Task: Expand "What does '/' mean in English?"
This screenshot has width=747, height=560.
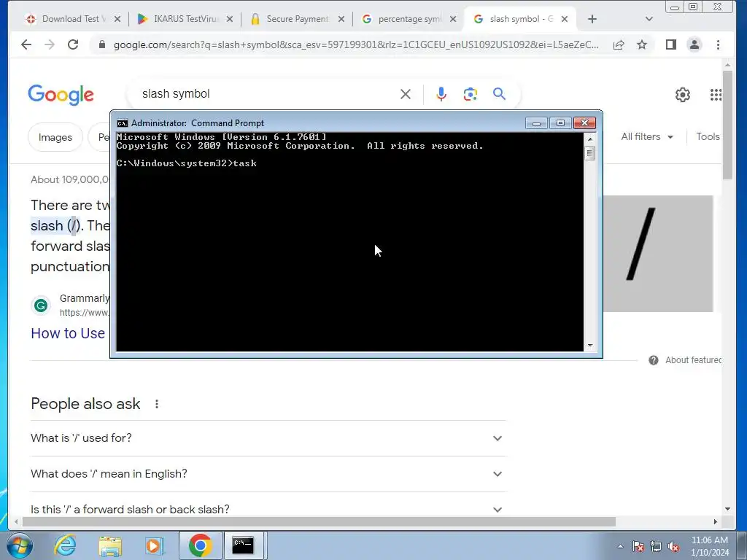Action: pyautogui.click(x=268, y=474)
